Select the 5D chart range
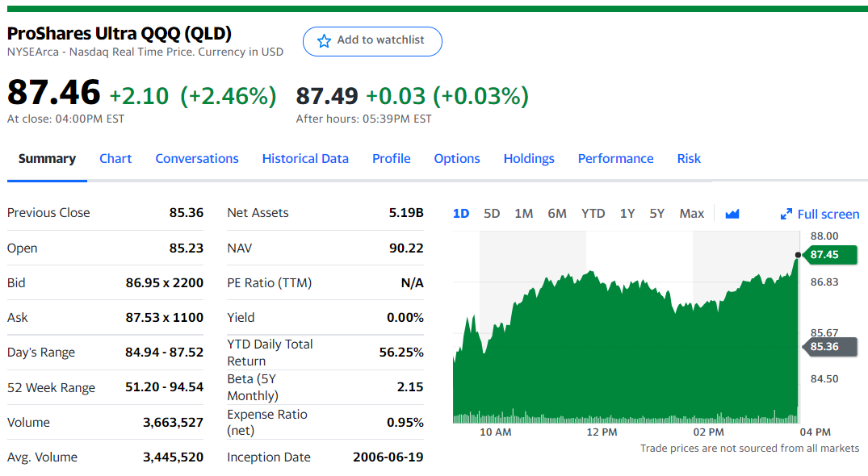868x476 pixels. pos(492,214)
